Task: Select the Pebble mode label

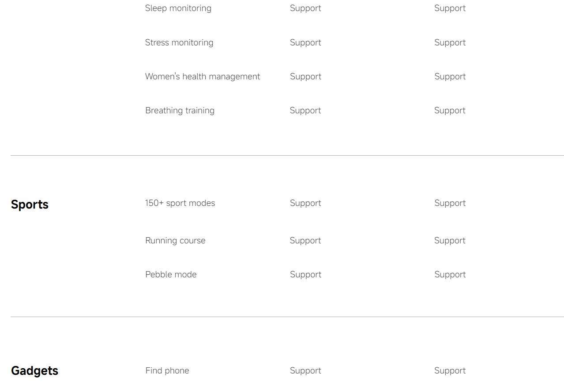Action: (171, 275)
